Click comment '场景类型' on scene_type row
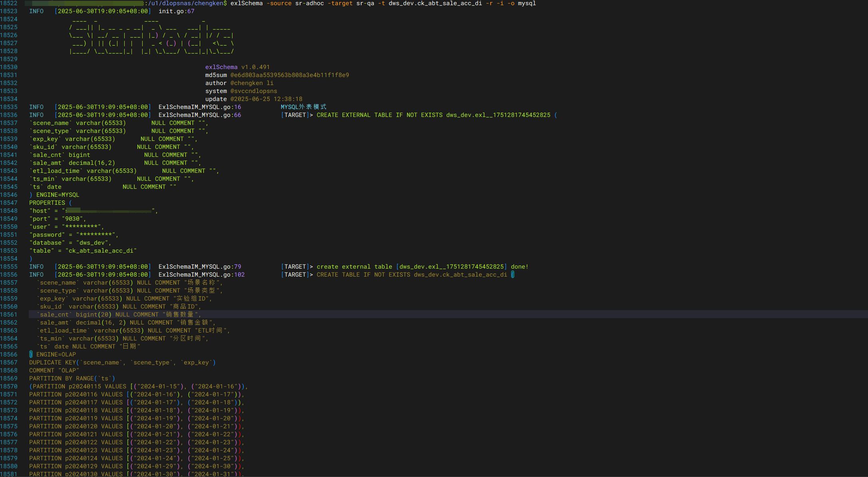This screenshot has width=868, height=477. pyautogui.click(x=202, y=291)
